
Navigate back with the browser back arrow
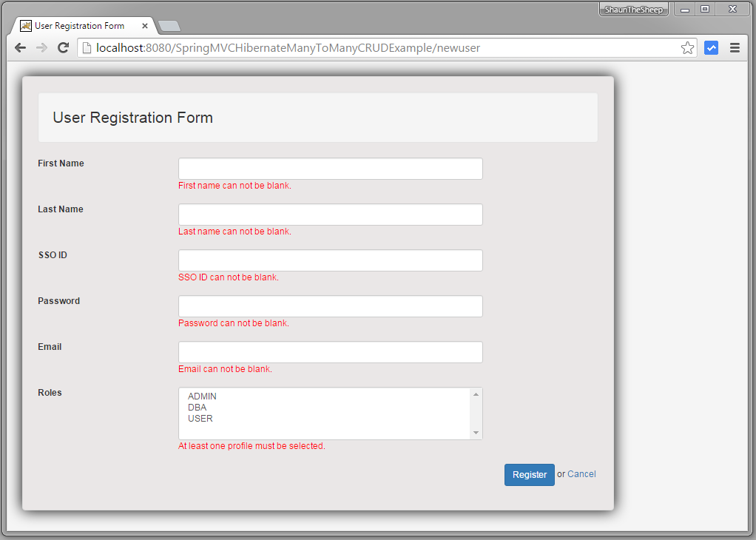point(20,47)
